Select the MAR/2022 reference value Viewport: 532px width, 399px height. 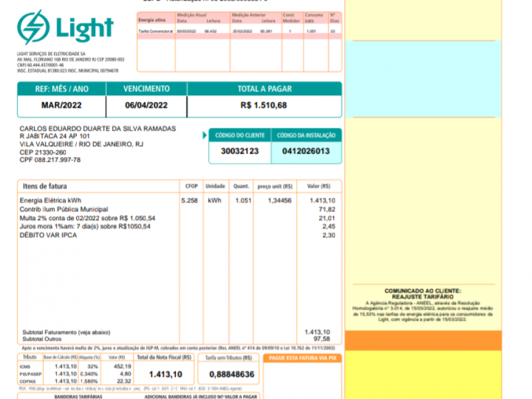[62, 105]
